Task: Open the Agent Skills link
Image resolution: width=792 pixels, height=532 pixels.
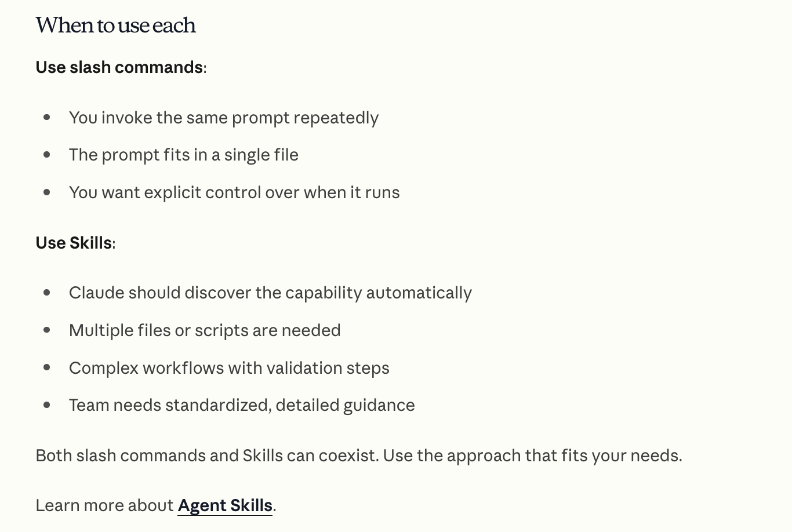Action: 225,505
